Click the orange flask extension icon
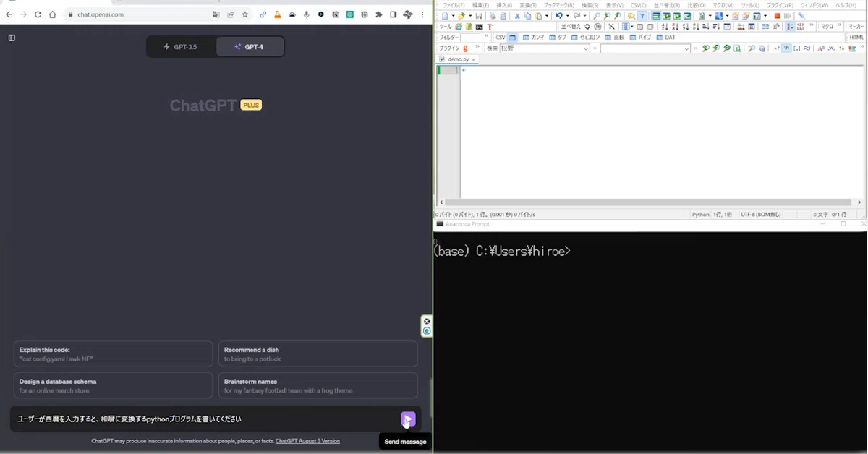Screen dimensions: 868x454 (x=278, y=14)
